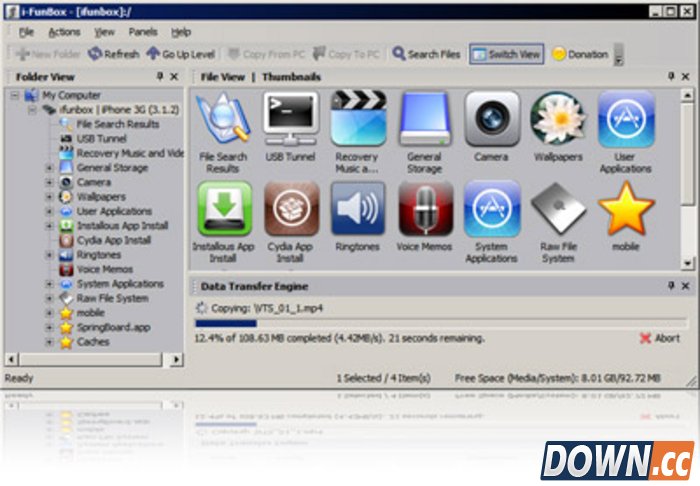Open the Camera icon in File View
This screenshot has height=486, width=700.
491,120
